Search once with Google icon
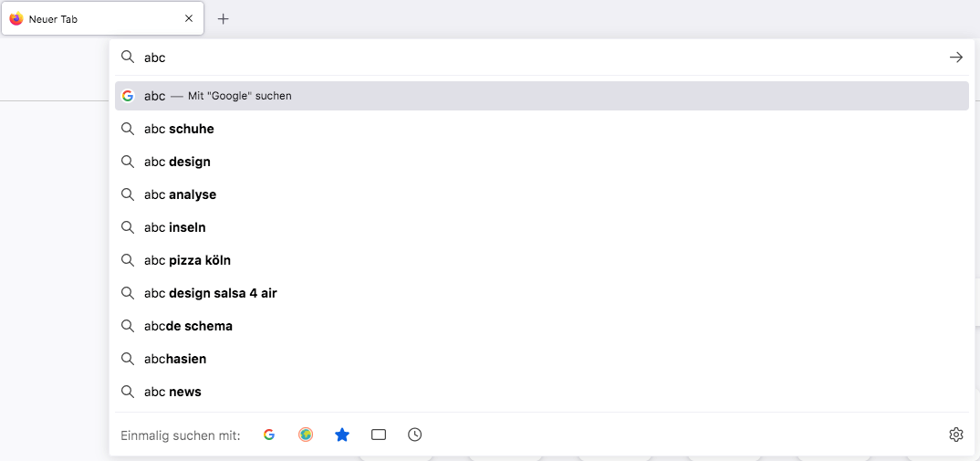 [269, 435]
